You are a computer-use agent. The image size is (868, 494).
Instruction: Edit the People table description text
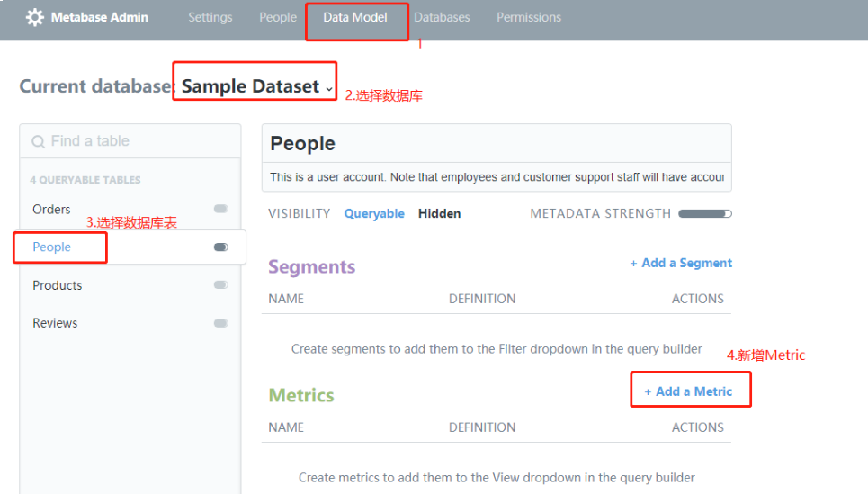pos(497,177)
